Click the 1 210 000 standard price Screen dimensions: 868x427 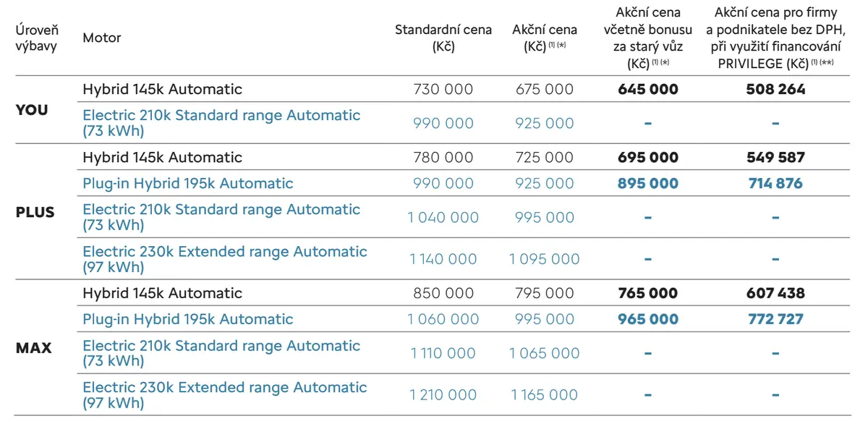point(443,394)
